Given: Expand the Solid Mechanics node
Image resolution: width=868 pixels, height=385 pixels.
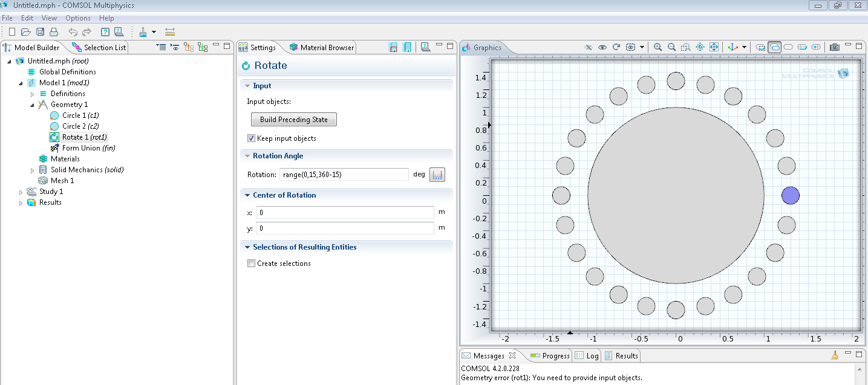Looking at the screenshot, I should click(x=33, y=170).
